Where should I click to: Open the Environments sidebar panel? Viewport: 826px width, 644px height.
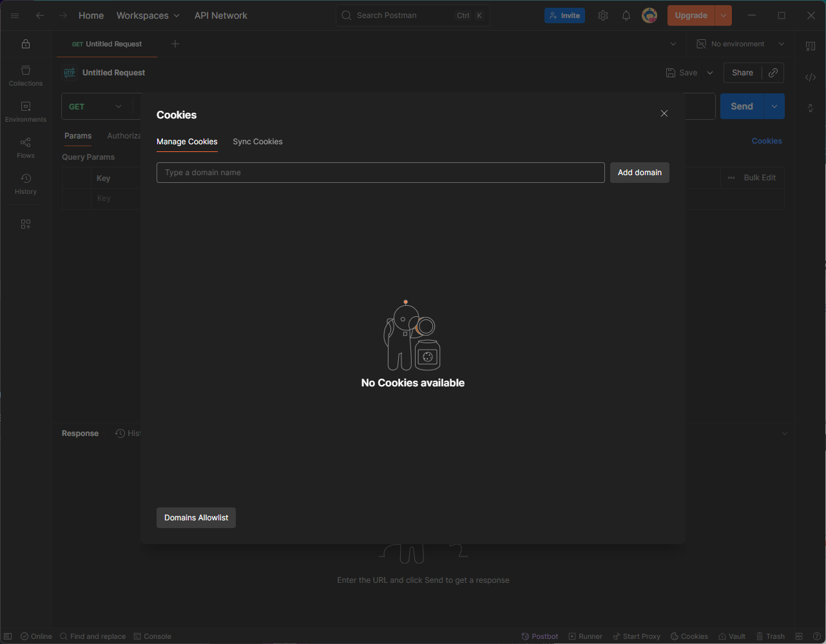[26, 111]
